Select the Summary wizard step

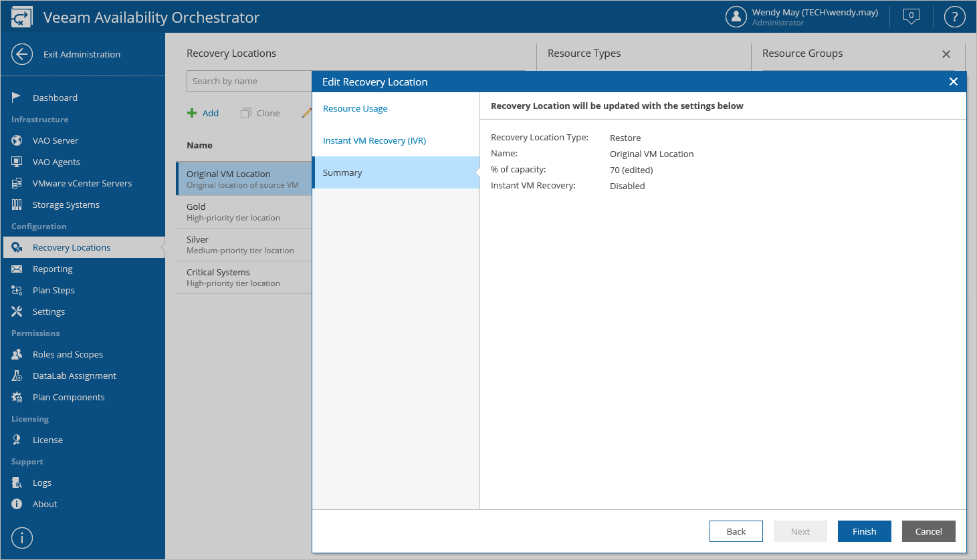pyautogui.click(x=342, y=172)
